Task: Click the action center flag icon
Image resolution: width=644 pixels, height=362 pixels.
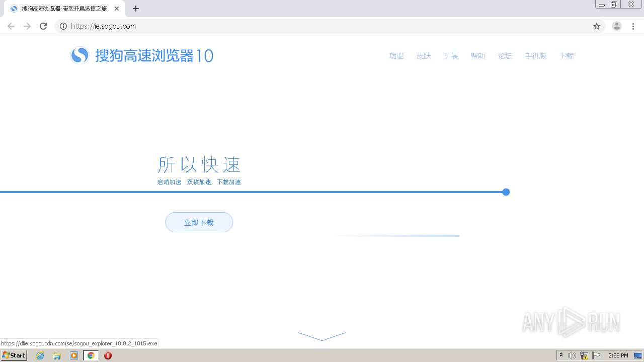Action: pyautogui.click(x=596, y=355)
